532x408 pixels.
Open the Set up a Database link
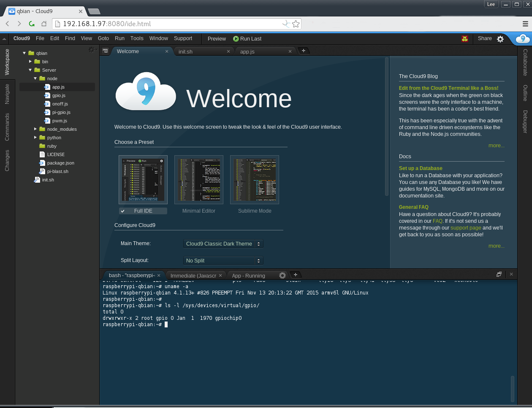point(421,168)
